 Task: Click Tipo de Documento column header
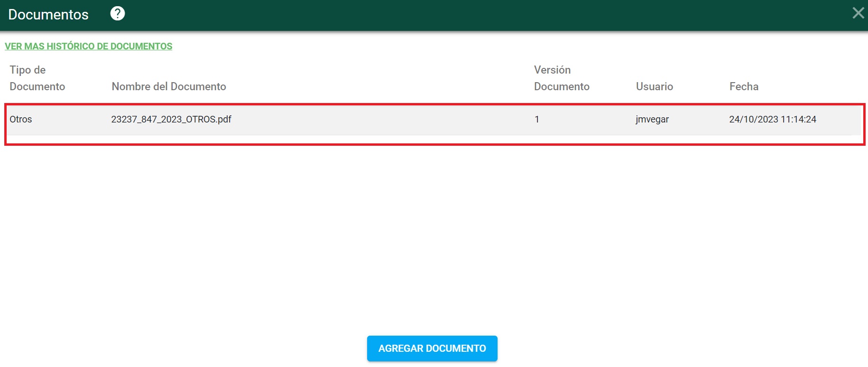(37, 78)
